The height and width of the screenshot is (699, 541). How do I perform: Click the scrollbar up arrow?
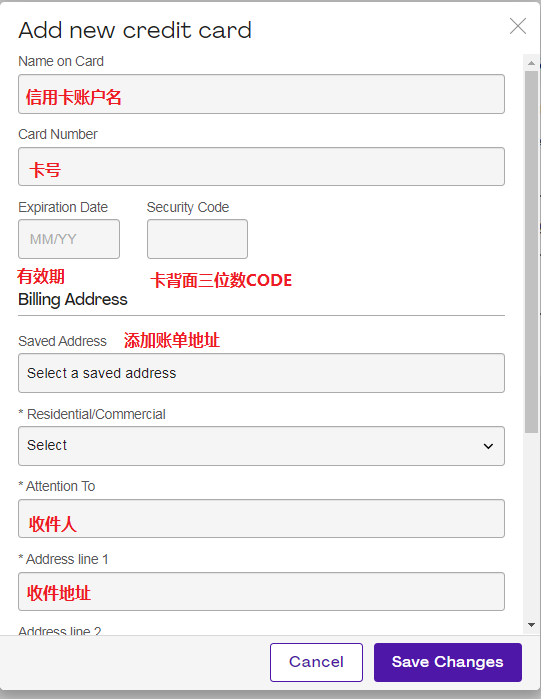point(531,63)
